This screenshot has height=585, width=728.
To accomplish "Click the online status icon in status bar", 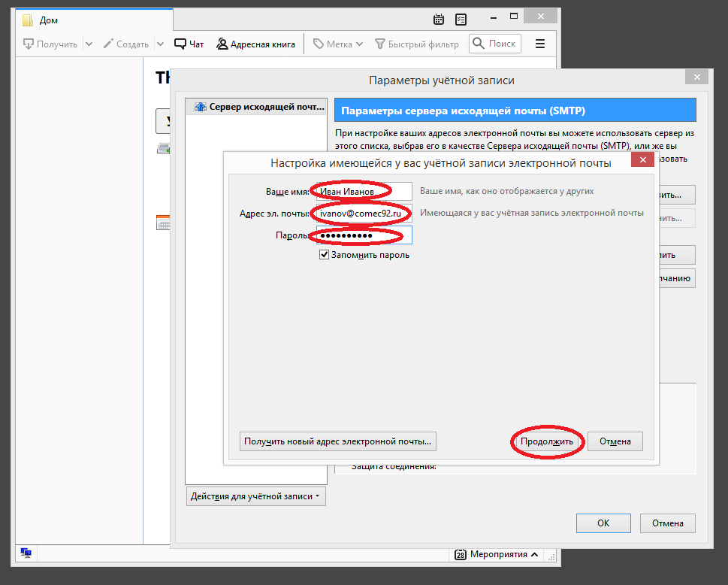I will 26,553.
